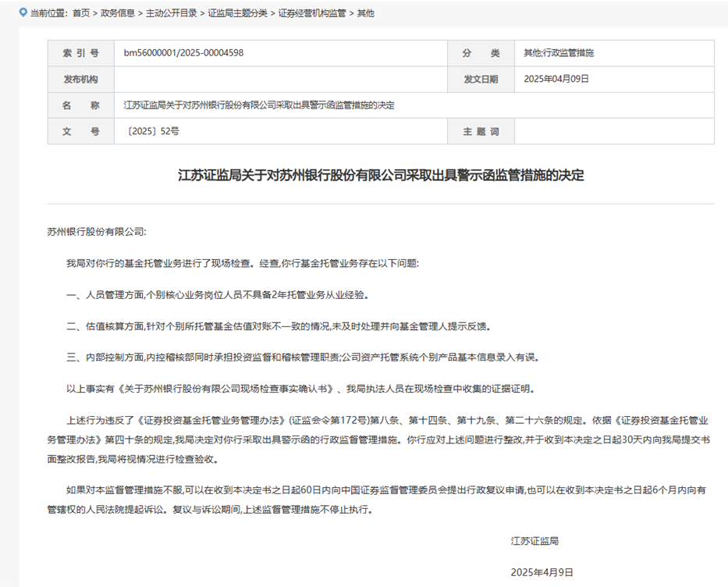The width and height of the screenshot is (728, 587).
Task: Open 主动公开目录 breadcrumb link
Action: [172, 13]
